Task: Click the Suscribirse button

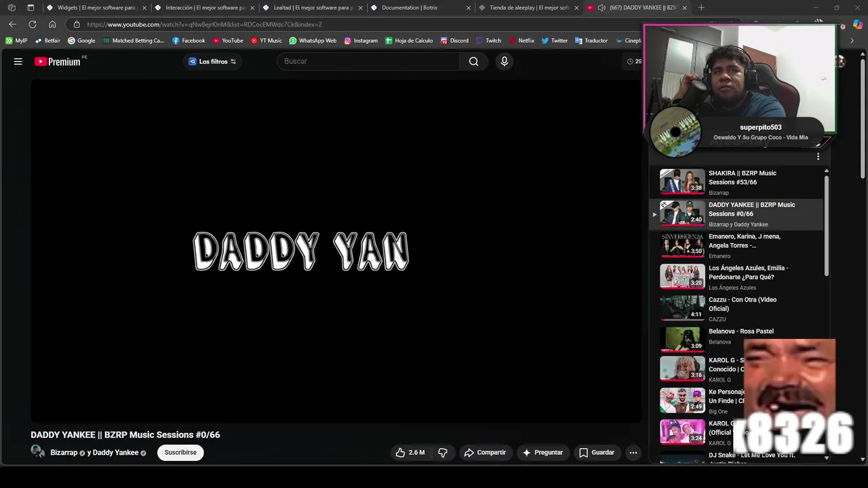Action: tap(180, 452)
